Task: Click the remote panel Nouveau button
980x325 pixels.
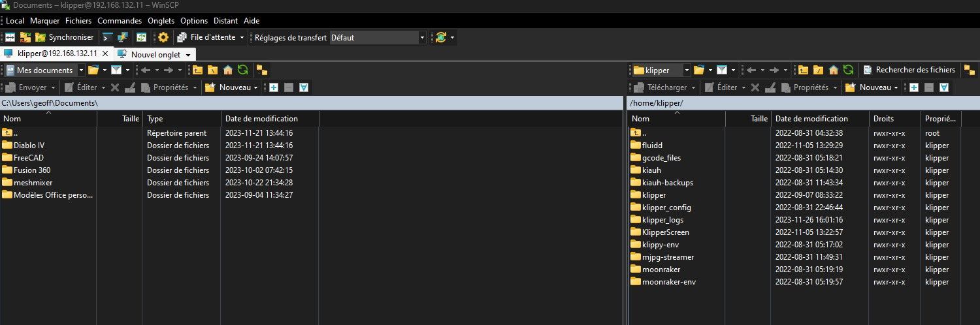Action: point(872,87)
